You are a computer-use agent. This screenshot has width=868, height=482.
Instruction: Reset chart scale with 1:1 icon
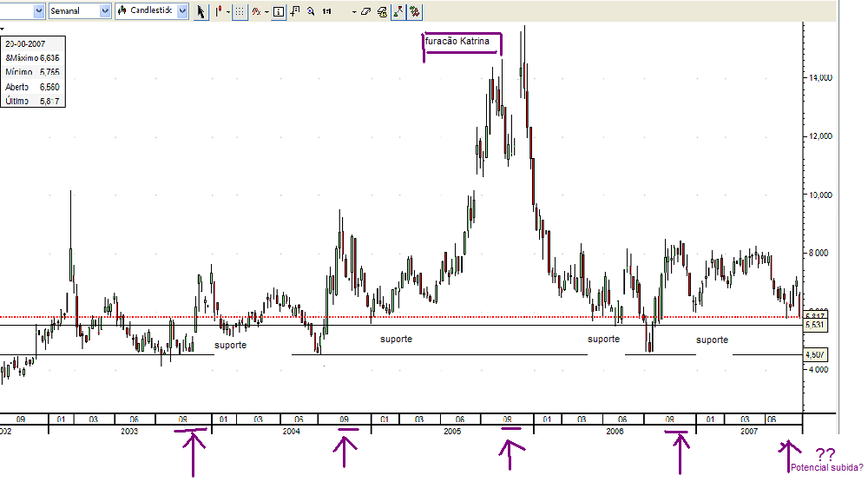327,11
